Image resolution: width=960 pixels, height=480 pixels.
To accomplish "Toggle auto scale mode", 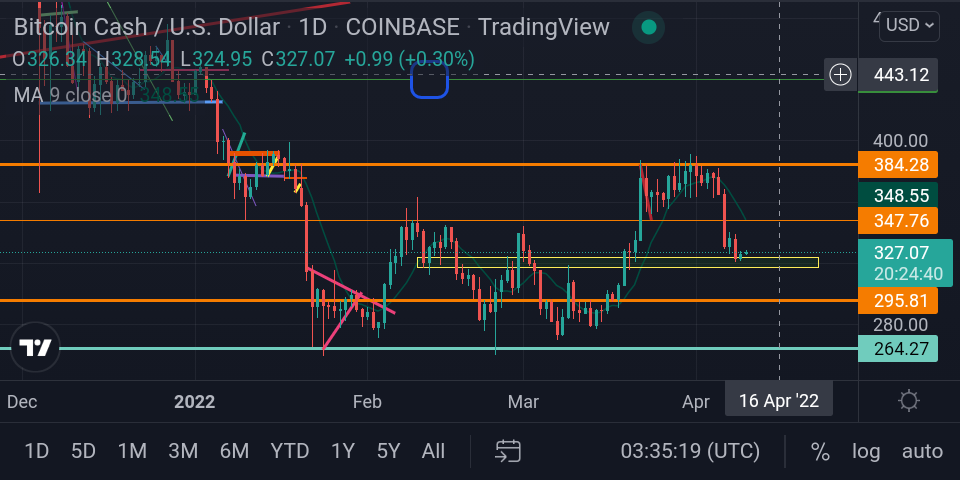I will [x=921, y=452].
